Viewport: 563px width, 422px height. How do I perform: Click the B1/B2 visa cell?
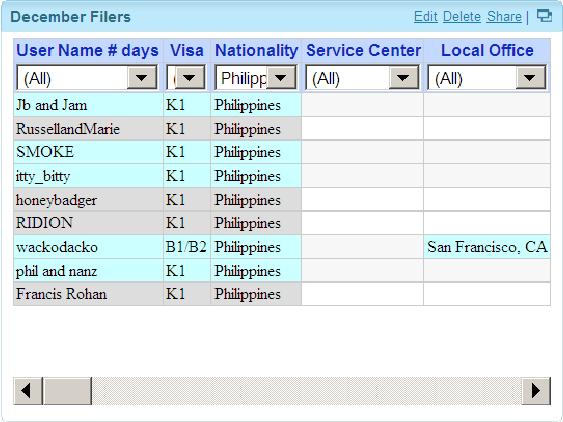pyautogui.click(x=186, y=247)
